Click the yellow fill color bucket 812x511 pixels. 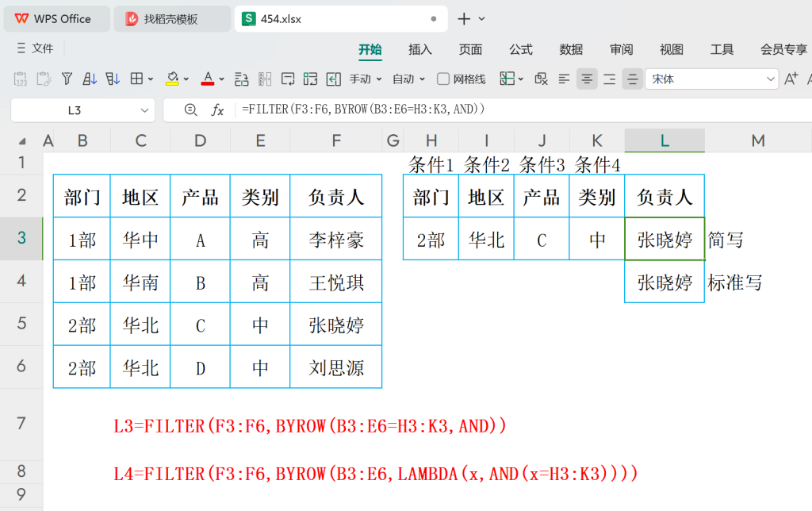point(172,79)
